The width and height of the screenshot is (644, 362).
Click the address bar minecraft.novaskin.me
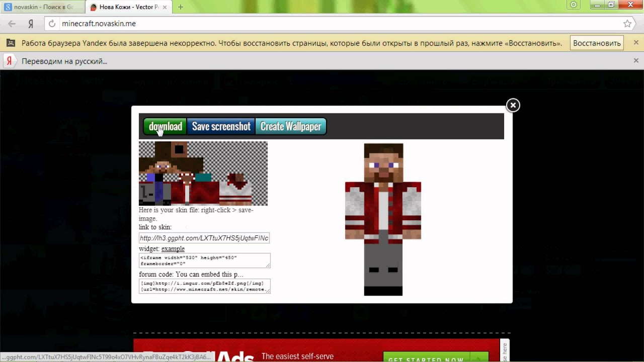tap(99, 24)
